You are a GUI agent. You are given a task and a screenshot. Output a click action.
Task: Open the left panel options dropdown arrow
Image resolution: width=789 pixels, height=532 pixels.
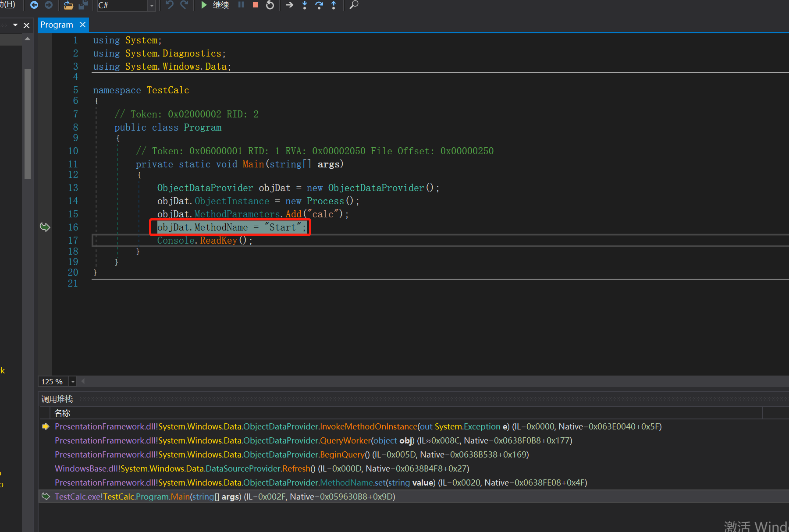pos(15,25)
